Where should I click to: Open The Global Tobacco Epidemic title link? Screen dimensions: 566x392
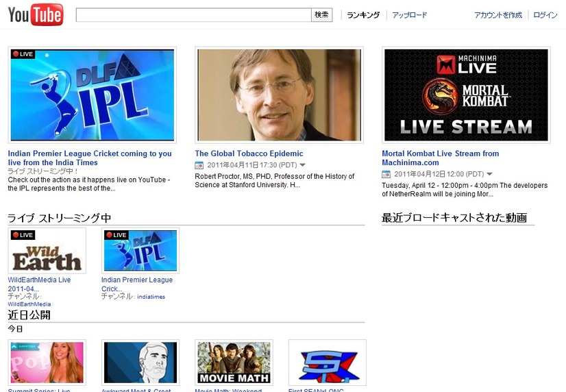pos(249,154)
